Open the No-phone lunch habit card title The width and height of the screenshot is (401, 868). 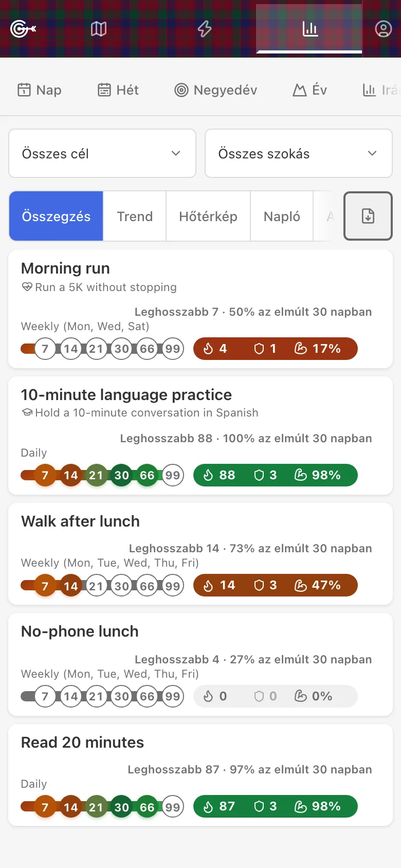click(x=80, y=631)
